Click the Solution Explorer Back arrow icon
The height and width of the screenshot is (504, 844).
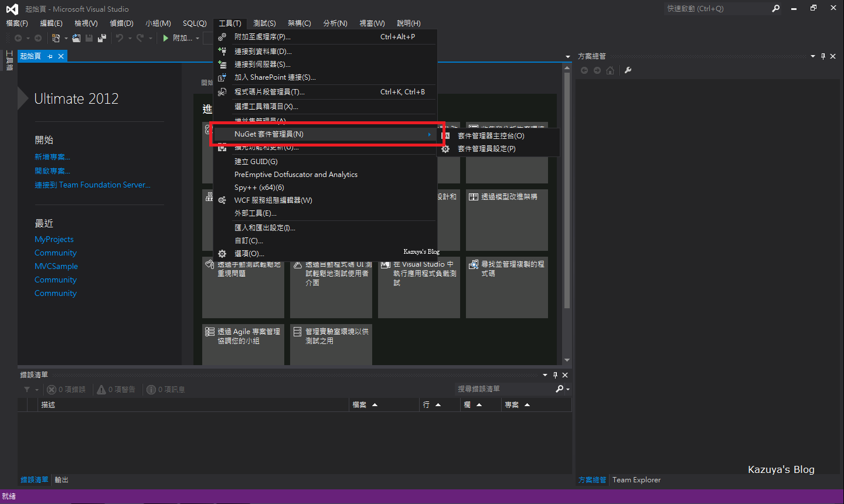(584, 70)
